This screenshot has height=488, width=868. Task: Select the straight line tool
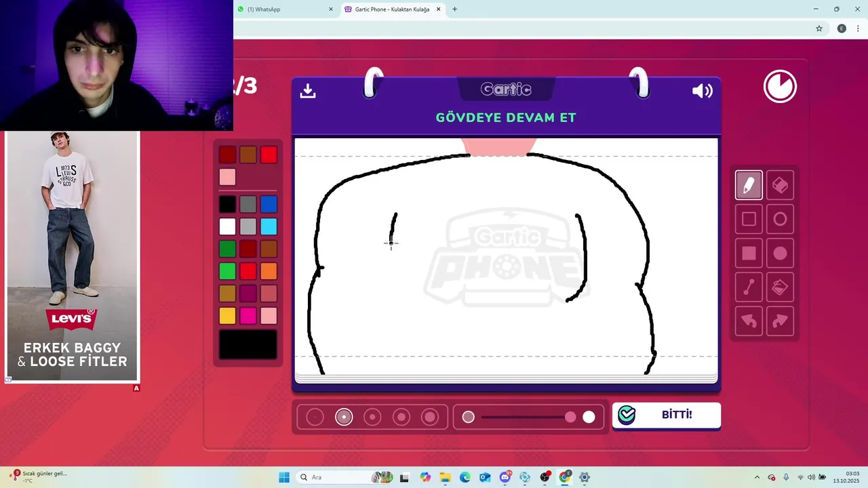click(x=749, y=287)
